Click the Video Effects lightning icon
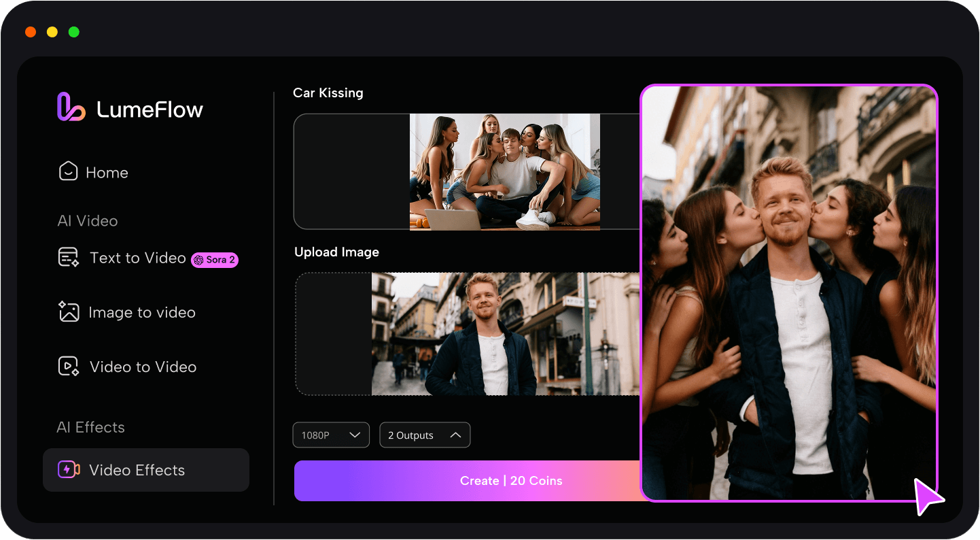Viewport: 980px width, 540px height. click(x=69, y=469)
